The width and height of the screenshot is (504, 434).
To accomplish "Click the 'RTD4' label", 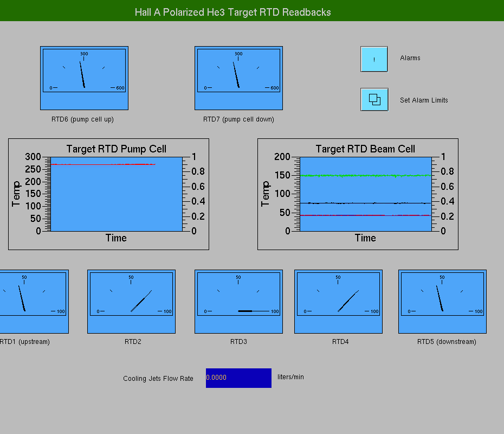I will pyautogui.click(x=340, y=342).
